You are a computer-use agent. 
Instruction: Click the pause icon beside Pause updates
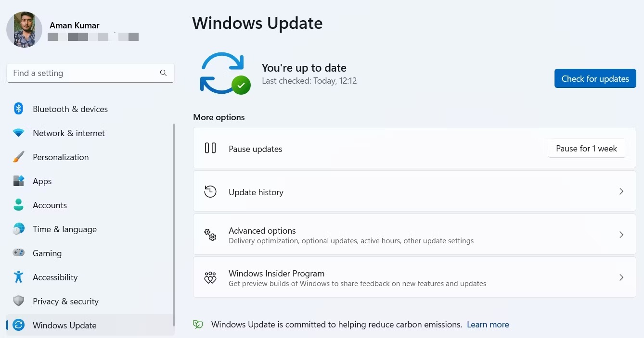[x=210, y=148]
